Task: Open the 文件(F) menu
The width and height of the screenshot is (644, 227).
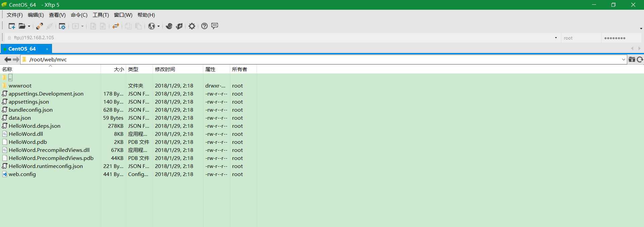Action: (x=15, y=15)
